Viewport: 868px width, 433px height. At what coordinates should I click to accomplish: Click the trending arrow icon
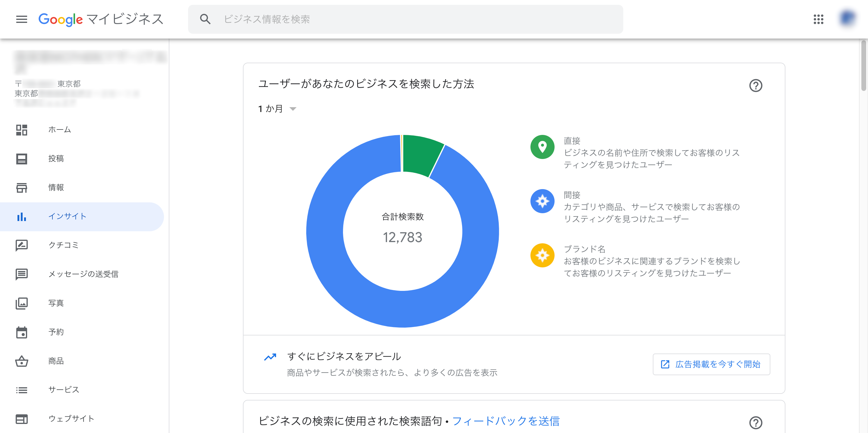(x=270, y=357)
